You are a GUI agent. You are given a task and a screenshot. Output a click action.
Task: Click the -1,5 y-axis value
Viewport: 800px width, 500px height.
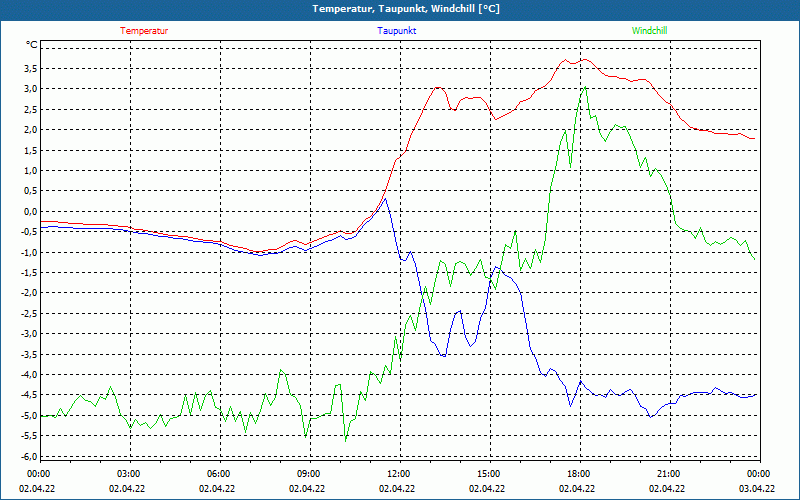(29, 272)
